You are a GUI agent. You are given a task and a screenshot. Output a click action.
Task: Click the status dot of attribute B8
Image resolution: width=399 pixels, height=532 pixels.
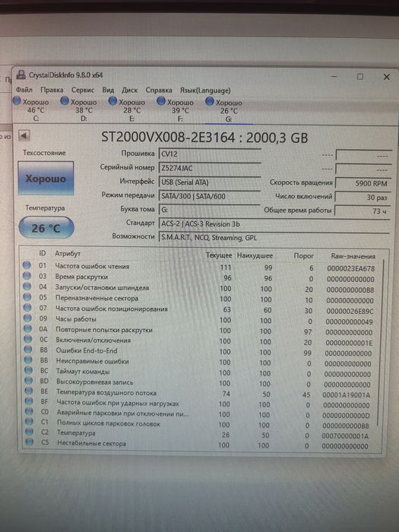click(x=29, y=350)
